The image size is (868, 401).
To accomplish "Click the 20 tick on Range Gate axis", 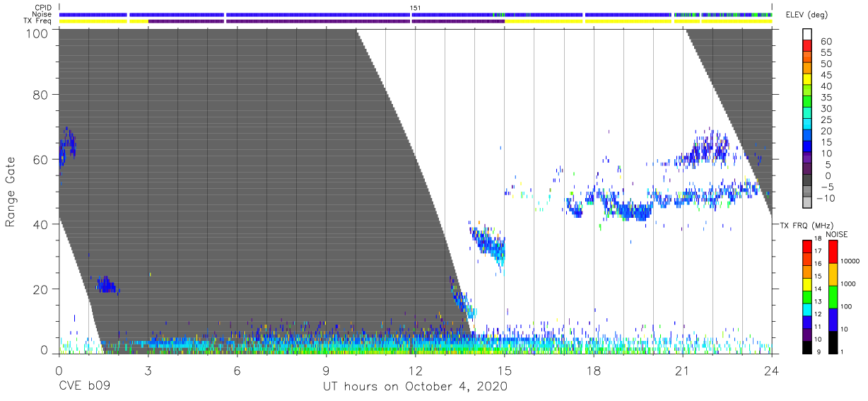I will 40,289.
